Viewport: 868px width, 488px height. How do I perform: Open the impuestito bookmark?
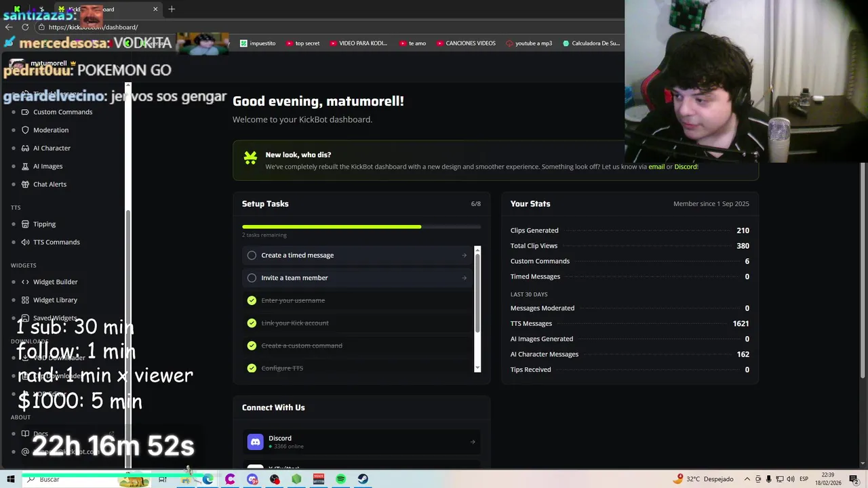[x=258, y=43]
